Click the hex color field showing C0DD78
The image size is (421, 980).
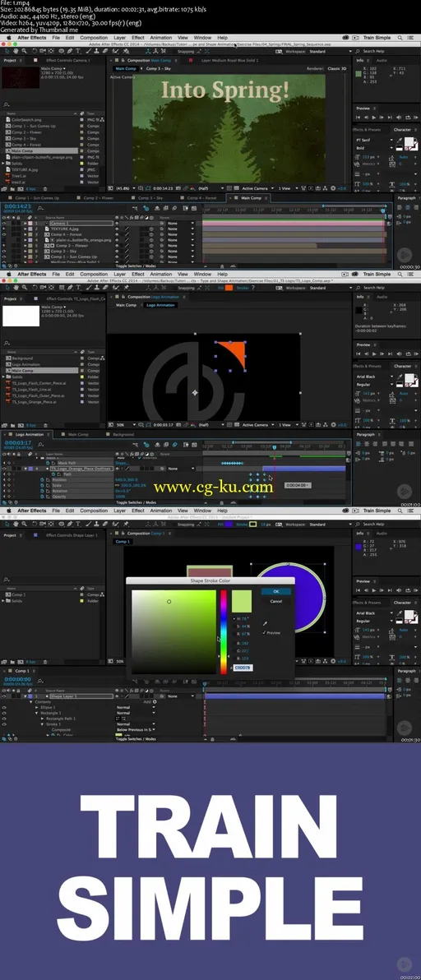[243, 668]
